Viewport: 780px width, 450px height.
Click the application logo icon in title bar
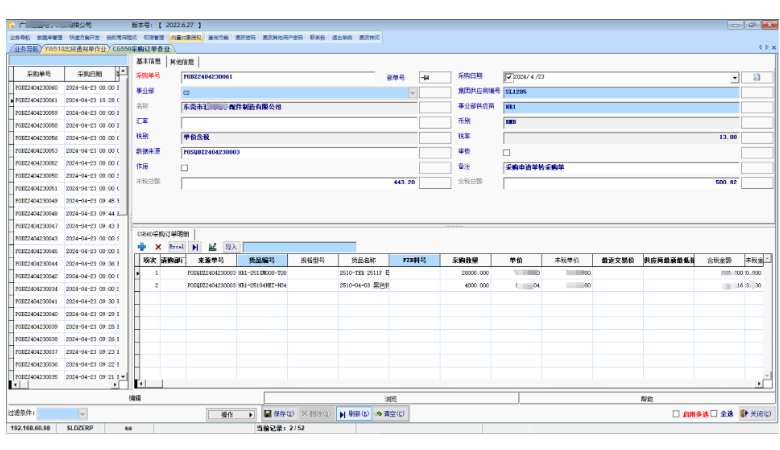click(11, 25)
